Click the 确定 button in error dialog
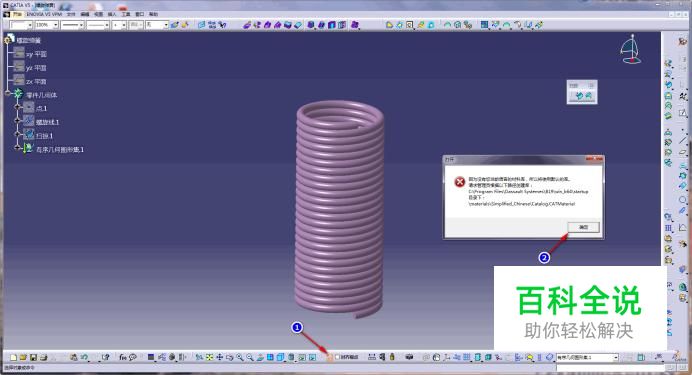 pyautogui.click(x=583, y=227)
